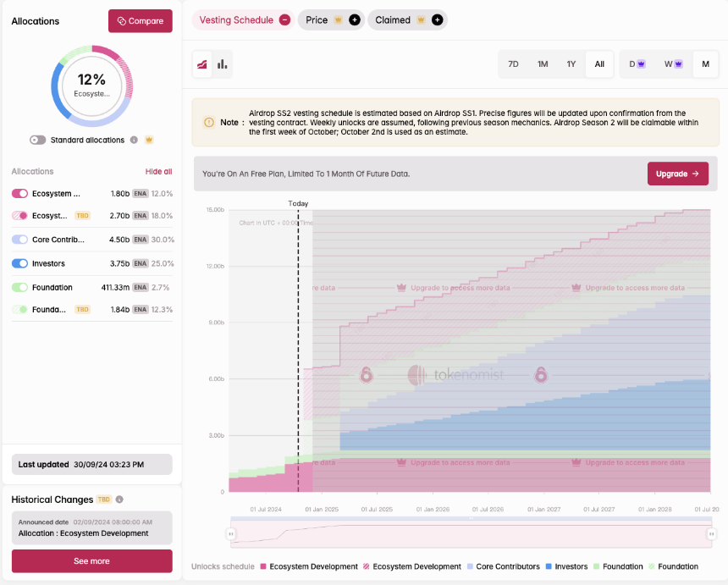Click Hide all allocations link
This screenshot has height=585, width=728.
[x=158, y=171]
